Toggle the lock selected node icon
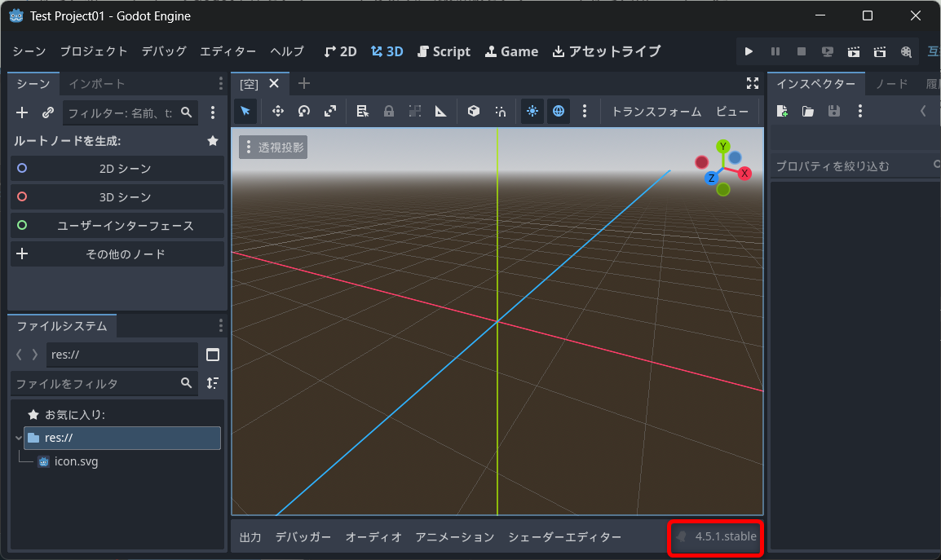This screenshot has height=560, width=941. [x=389, y=112]
